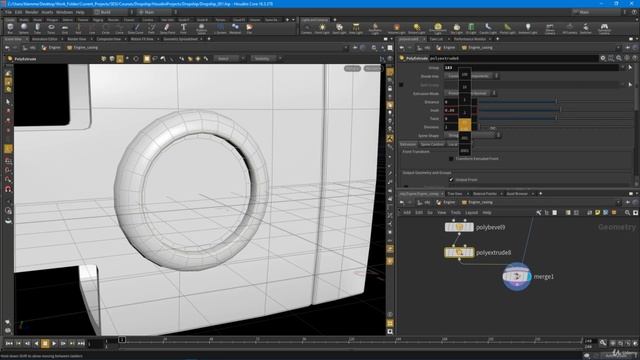Add a Camera from the shelf
The image size is (640, 360).
coord(307,29)
